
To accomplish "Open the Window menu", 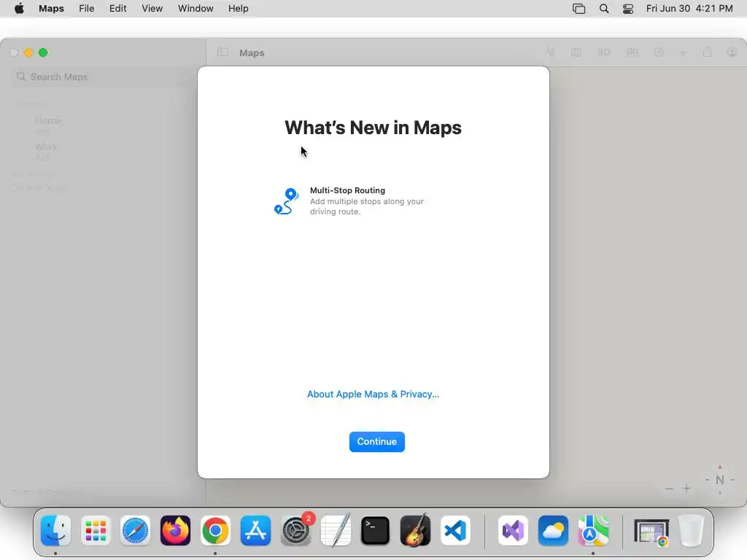I will (196, 9).
